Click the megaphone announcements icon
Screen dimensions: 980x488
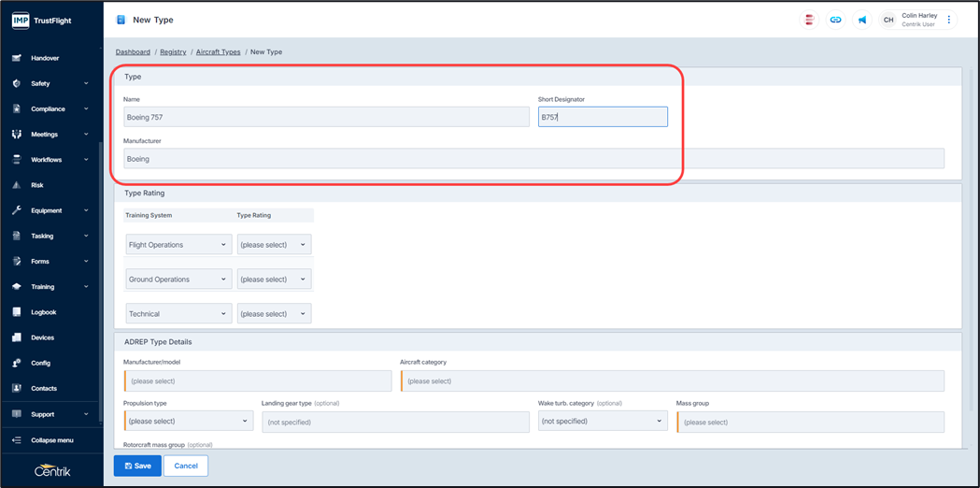[861, 20]
